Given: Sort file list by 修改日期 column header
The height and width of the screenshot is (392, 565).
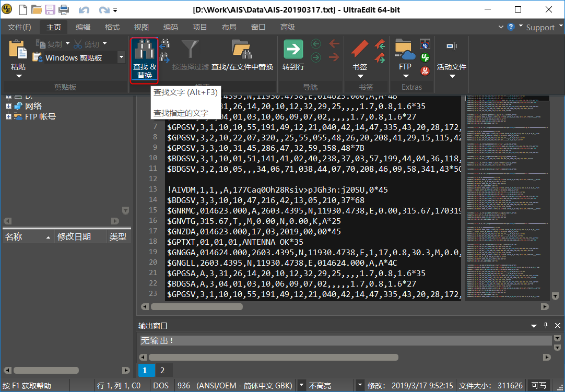Looking at the screenshot, I should tap(81, 236).
